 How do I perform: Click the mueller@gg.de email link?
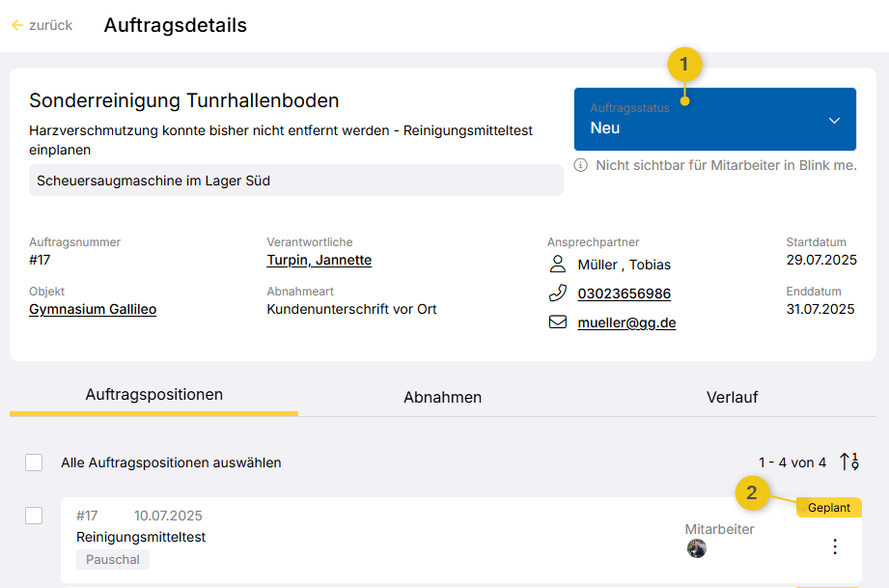point(626,322)
